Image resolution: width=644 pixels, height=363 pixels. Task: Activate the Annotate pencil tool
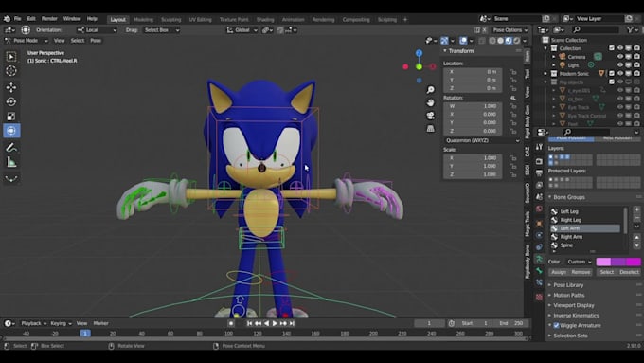(11, 148)
